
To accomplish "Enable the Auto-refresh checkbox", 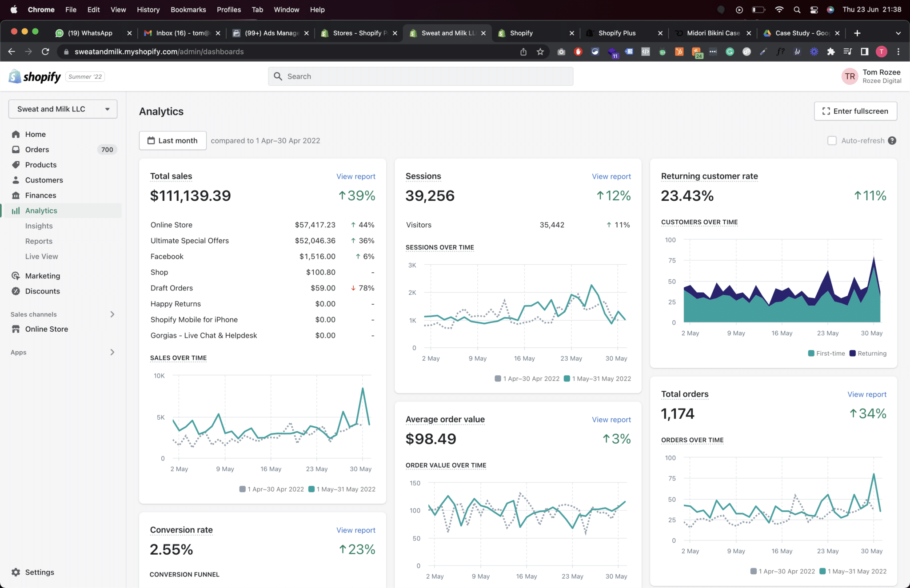I will (832, 140).
